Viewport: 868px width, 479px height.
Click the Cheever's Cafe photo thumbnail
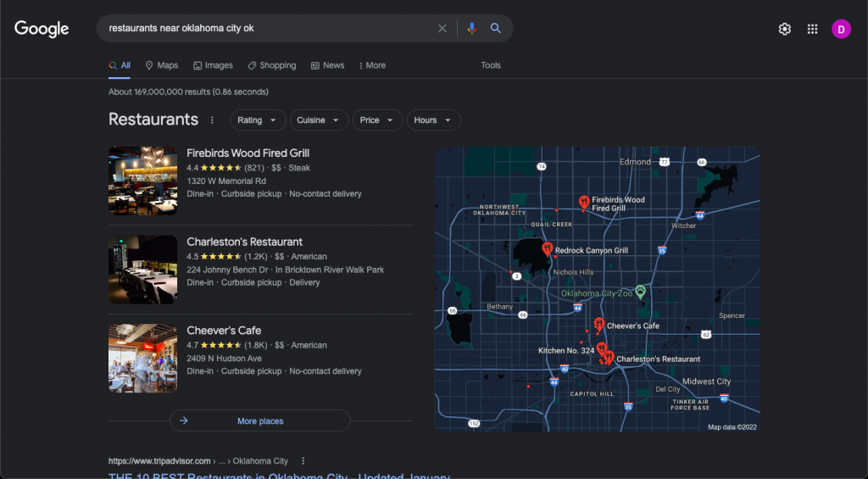[x=142, y=358]
